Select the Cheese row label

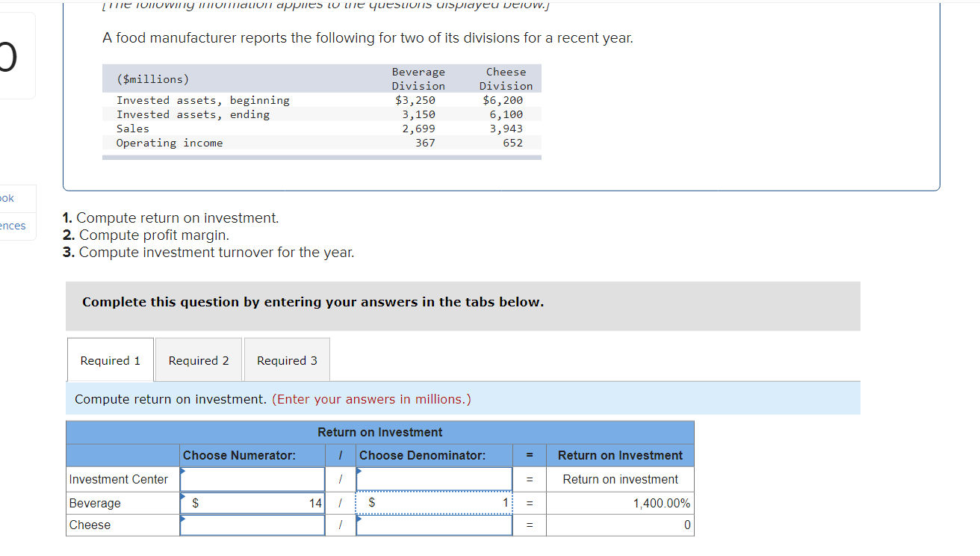pos(90,525)
